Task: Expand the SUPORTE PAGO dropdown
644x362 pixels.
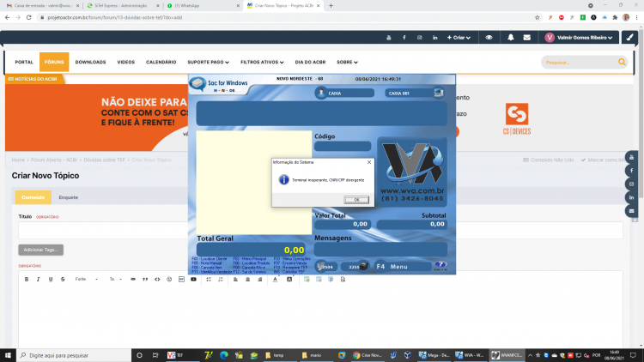Action: pos(209,62)
